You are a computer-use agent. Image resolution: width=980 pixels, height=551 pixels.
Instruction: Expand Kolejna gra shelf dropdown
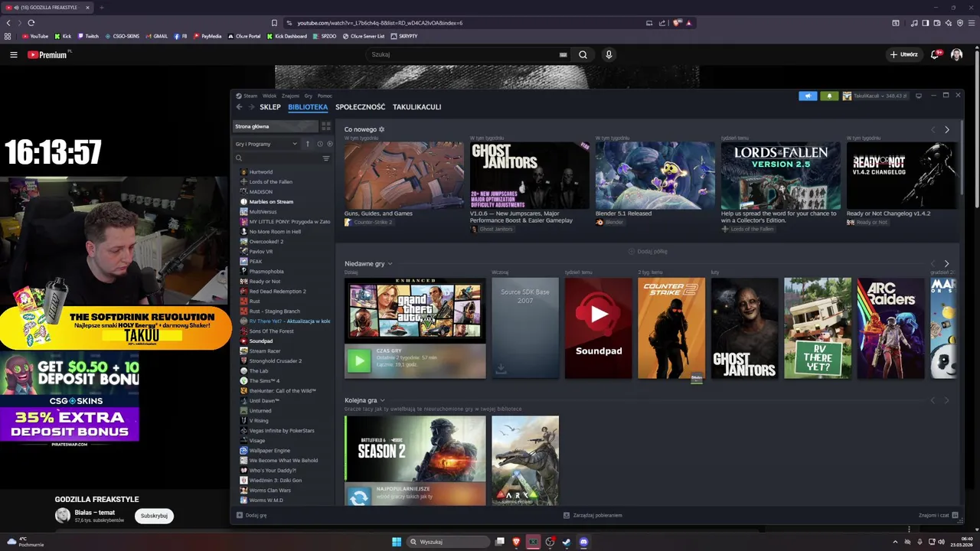click(382, 400)
